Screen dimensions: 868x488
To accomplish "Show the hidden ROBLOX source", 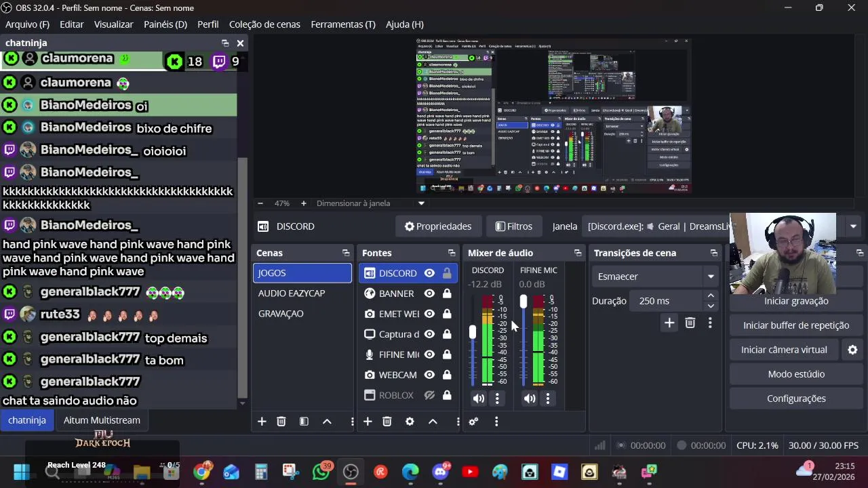I will tap(429, 395).
